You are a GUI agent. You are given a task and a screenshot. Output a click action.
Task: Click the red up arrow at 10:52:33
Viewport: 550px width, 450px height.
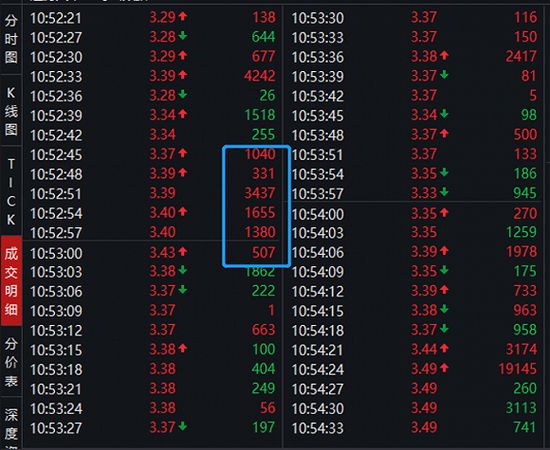(183, 75)
